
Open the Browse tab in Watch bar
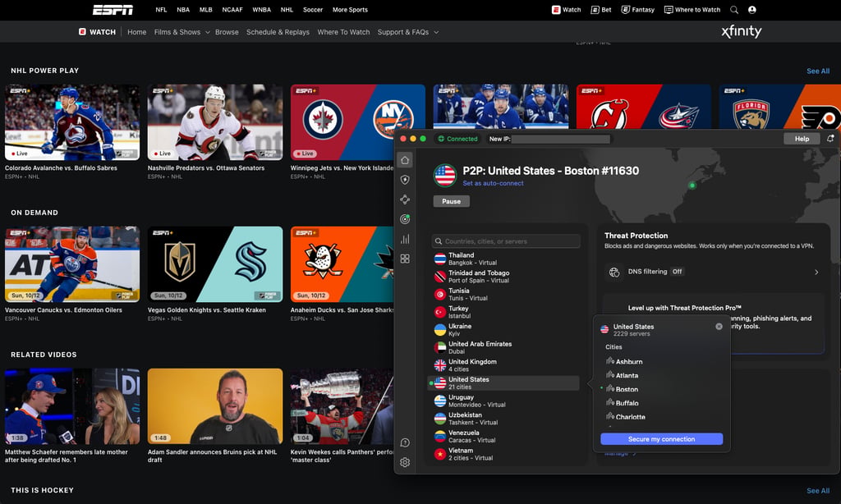[x=227, y=32]
